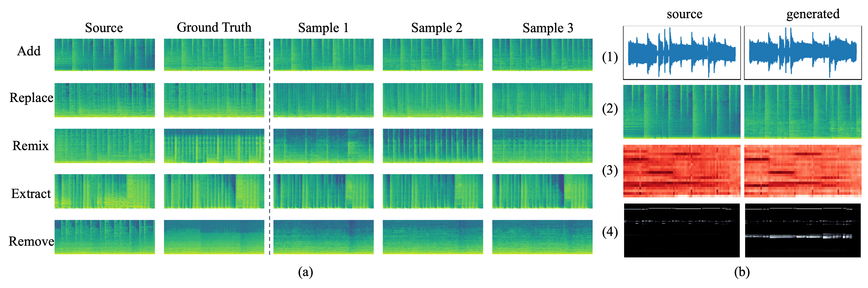Open the bottom-left spectrogram in the grid
This screenshot has width=868, height=288.
105,237
